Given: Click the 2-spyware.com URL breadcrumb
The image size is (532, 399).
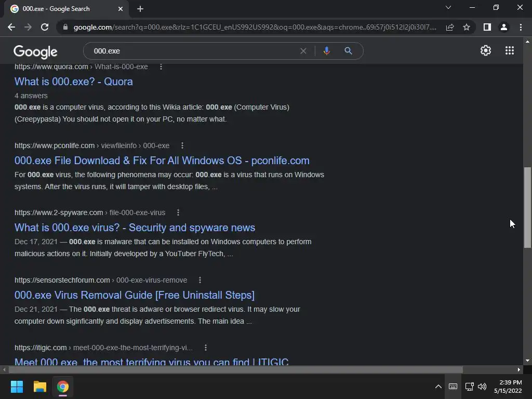Looking at the screenshot, I should point(90,212).
